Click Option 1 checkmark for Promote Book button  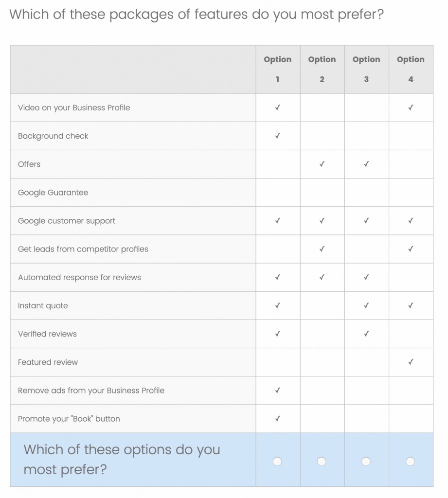(278, 419)
